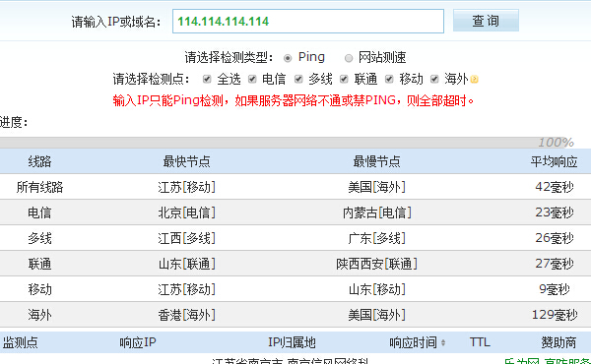Sort by 响应时间 column arrows
Image resolution: width=591 pixels, height=364 pixels.
[x=443, y=342]
